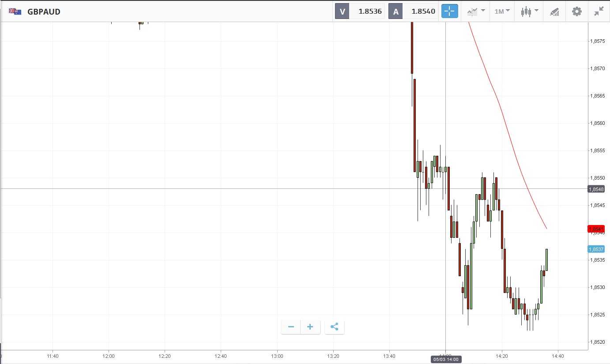The height and width of the screenshot is (364, 610).
Task: Zoom in with the plus button
Action: tap(310, 327)
